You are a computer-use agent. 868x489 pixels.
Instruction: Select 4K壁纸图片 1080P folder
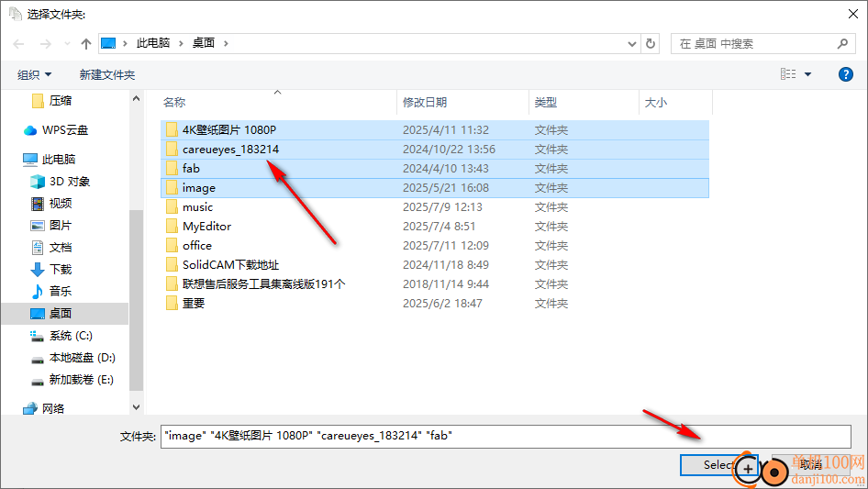click(x=435, y=130)
